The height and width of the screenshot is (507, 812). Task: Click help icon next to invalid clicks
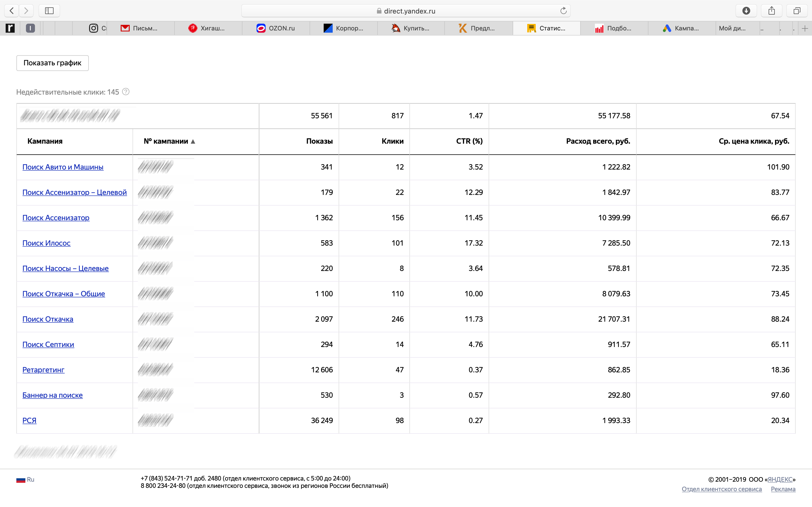point(126,92)
